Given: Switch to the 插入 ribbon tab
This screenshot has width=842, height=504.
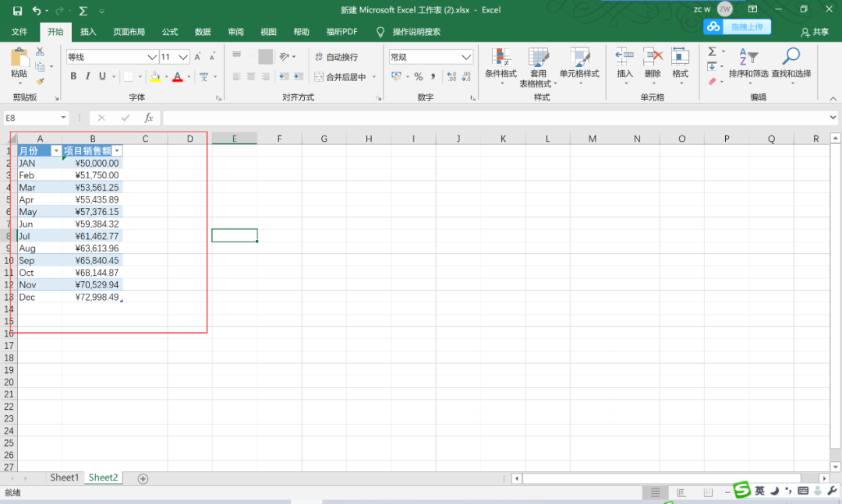Looking at the screenshot, I should pos(87,32).
